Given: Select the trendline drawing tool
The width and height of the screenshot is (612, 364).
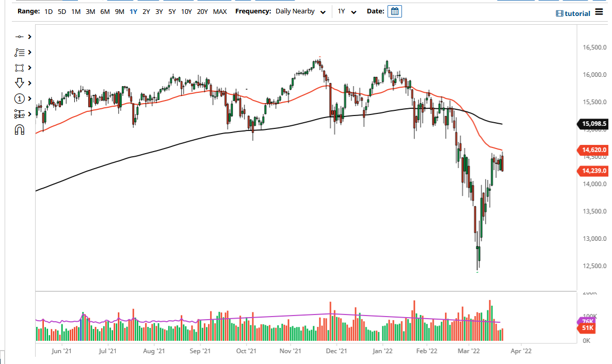Looking at the screenshot, I should pyautogui.click(x=20, y=37).
